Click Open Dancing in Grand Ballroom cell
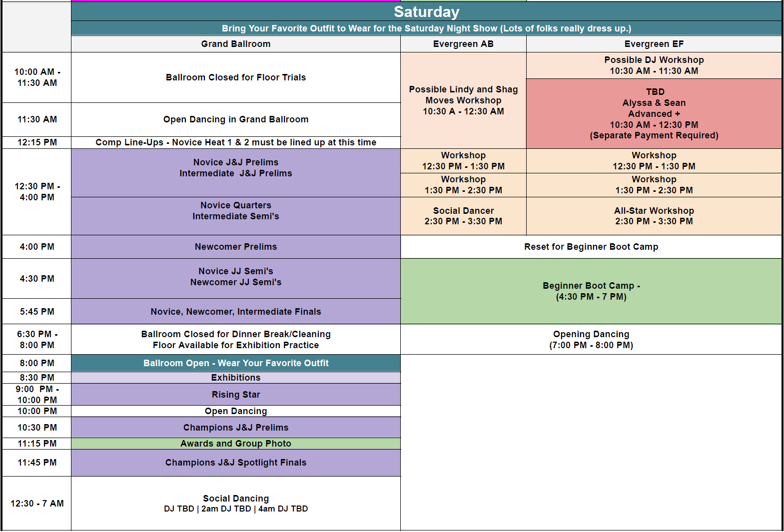This screenshot has width=784, height=532. pos(236,119)
